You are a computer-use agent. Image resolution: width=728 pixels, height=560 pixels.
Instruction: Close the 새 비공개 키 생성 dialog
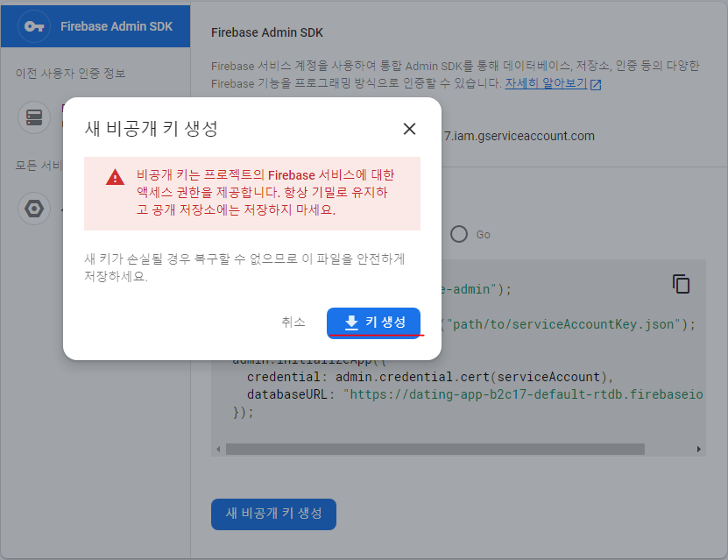point(409,129)
